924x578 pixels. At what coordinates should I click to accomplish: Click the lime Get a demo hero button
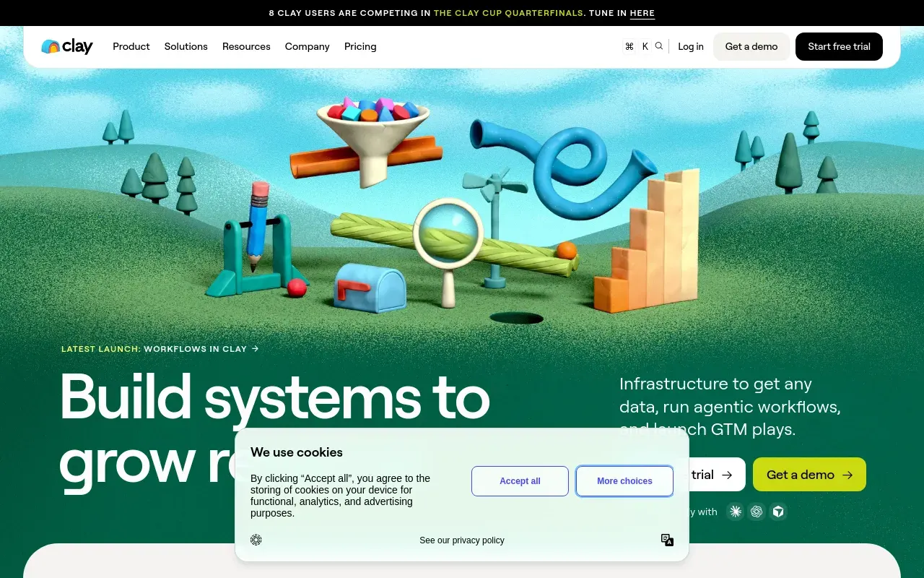click(809, 475)
